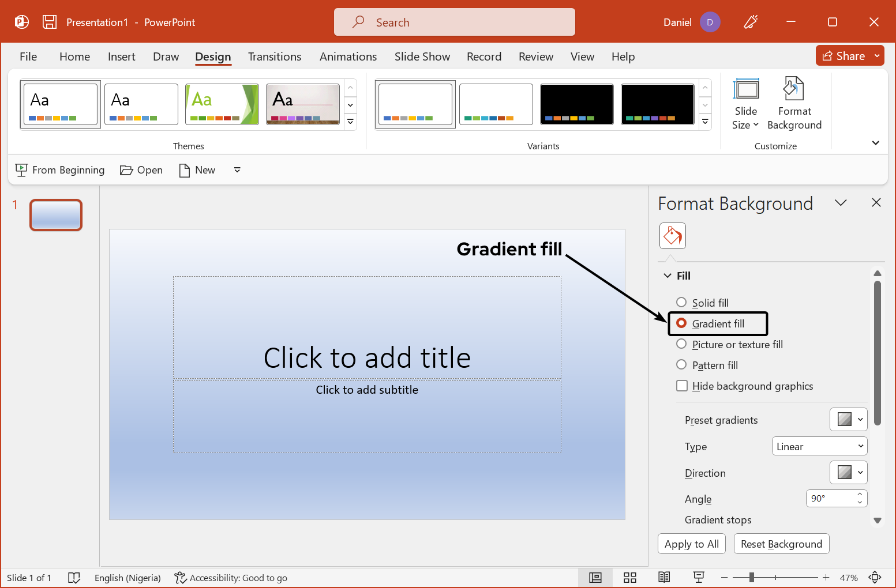Click the Reset Background button
The width and height of the screenshot is (896, 588).
(x=781, y=544)
